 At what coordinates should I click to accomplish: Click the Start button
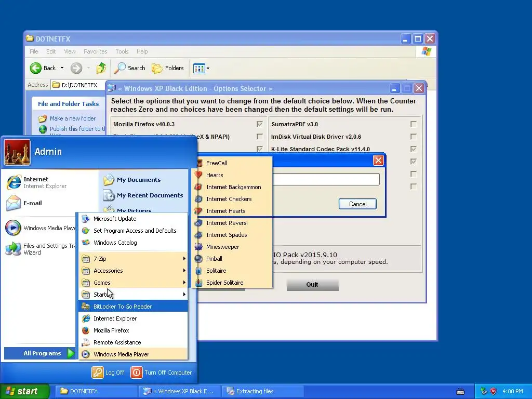click(x=24, y=391)
